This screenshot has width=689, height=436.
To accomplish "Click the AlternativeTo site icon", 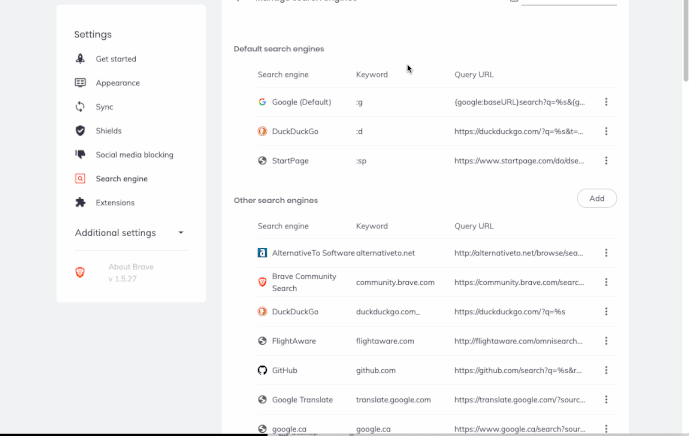I will pyautogui.click(x=262, y=253).
